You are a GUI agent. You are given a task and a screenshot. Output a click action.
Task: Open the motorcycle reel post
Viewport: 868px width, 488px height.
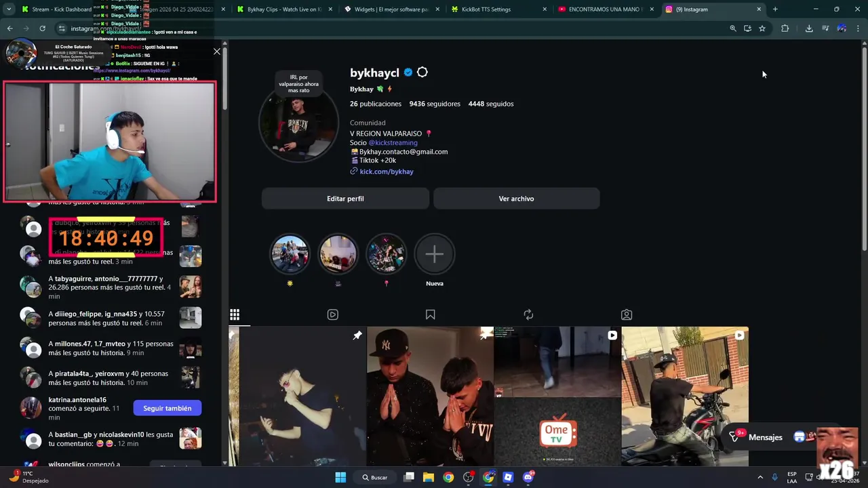(685, 396)
